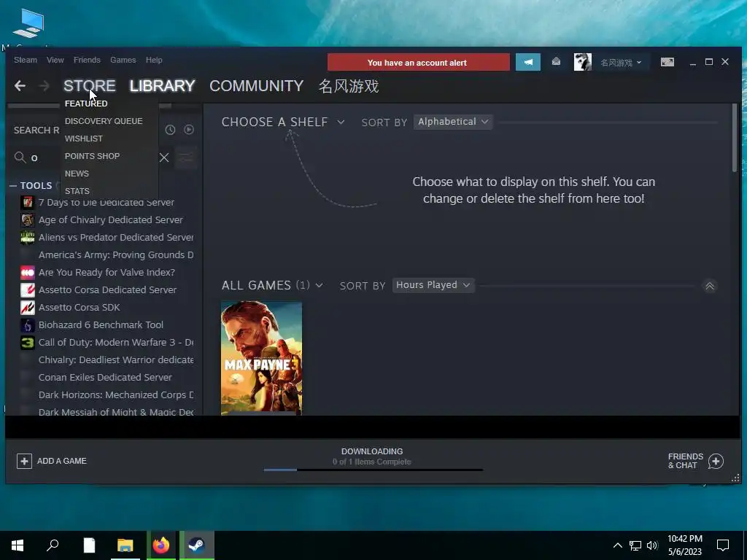This screenshot has height=560, width=747.
Task: Select Wishlist in Store submenu
Action: pos(84,139)
